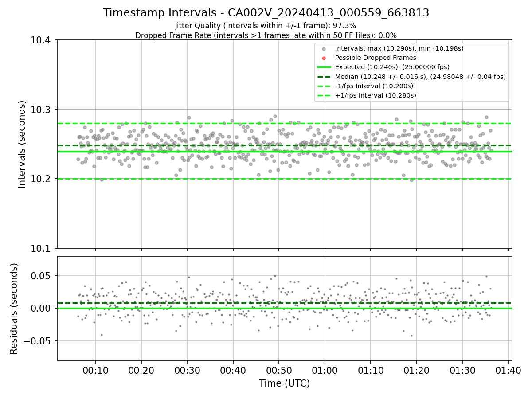Click the dark green dashed 'Median' legend line sample
The width and height of the screenshot is (532, 399).
[324, 77]
